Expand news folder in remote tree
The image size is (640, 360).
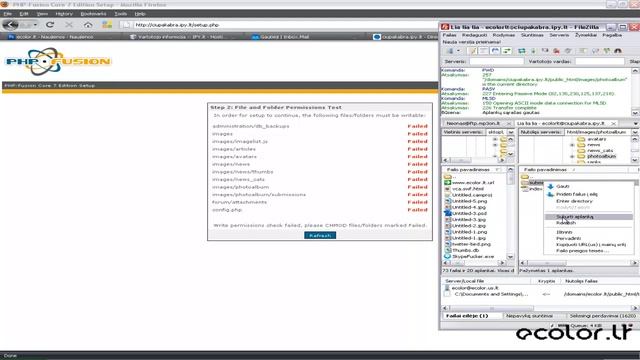click(572, 145)
